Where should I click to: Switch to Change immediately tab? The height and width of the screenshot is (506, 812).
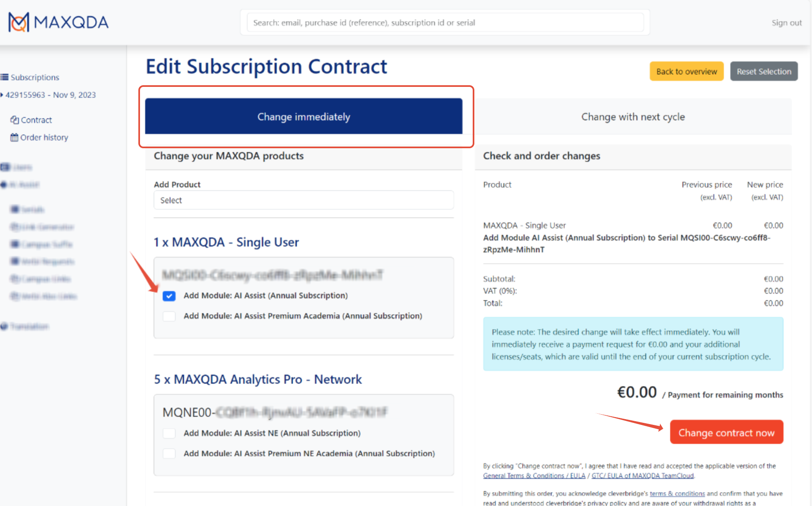point(303,117)
